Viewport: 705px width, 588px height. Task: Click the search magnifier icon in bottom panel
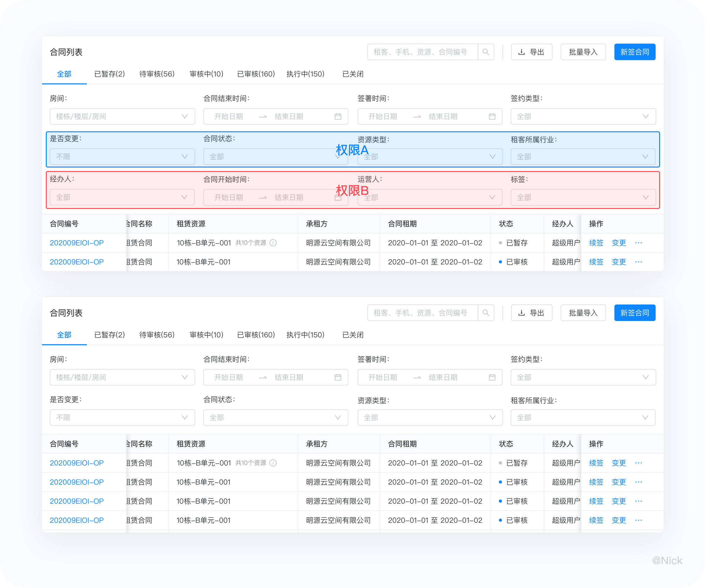pyautogui.click(x=486, y=313)
